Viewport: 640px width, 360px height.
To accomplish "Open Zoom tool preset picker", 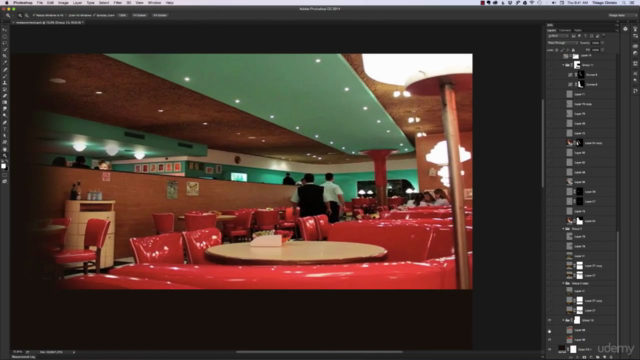I will pyautogui.click(x=8, y=15).
